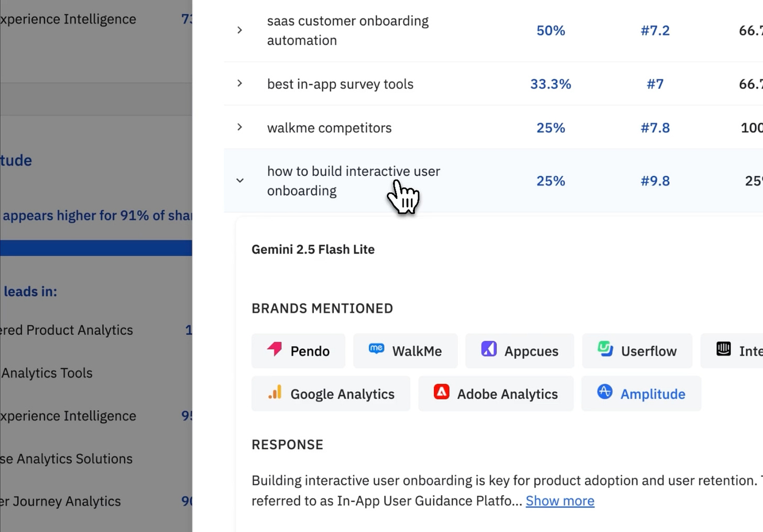Click the Gemini 2.5 Flash Lite heading
763x532 pixels.
click(313, 249)
